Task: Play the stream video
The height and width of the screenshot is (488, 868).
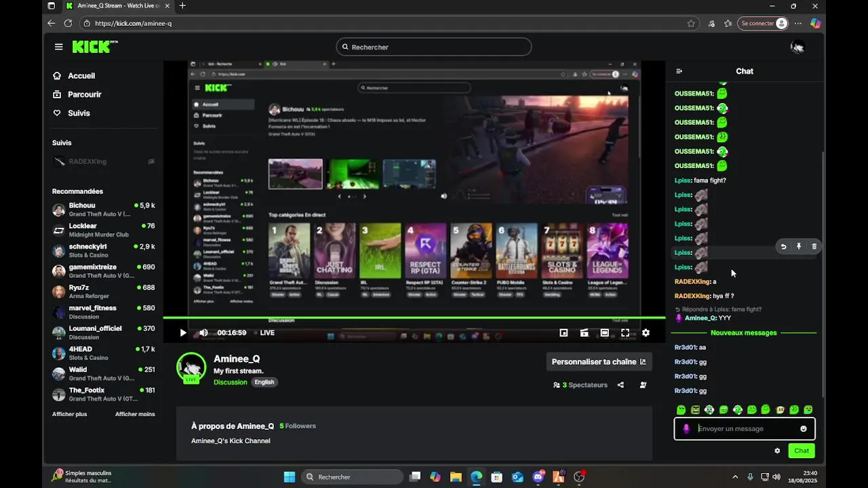Action: [x=182, y=333]
